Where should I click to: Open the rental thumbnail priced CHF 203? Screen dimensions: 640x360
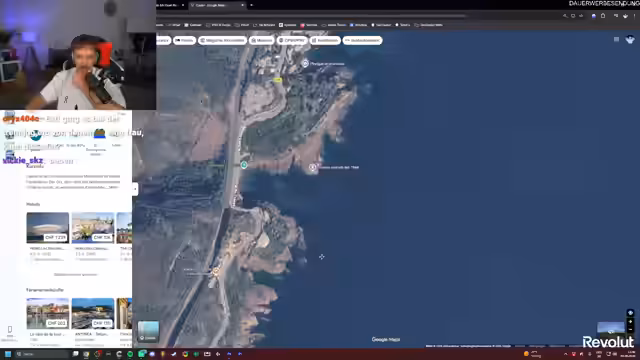[x=48, y=313]
